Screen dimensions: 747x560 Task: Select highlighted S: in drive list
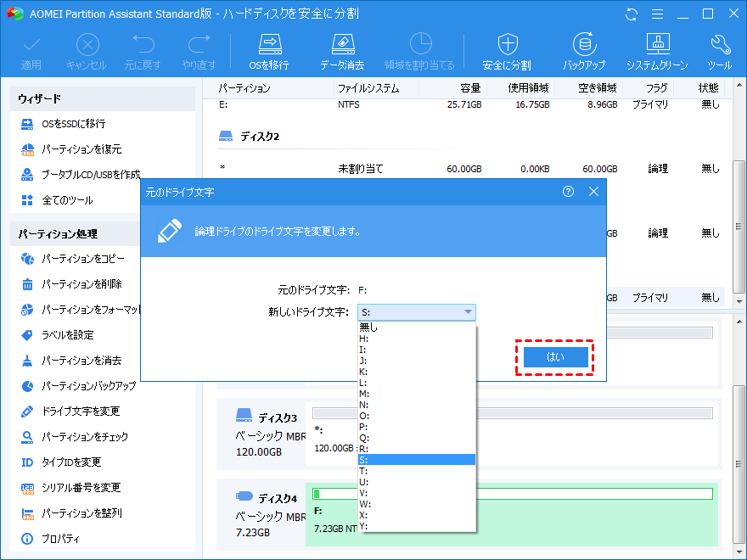(417, 460)
